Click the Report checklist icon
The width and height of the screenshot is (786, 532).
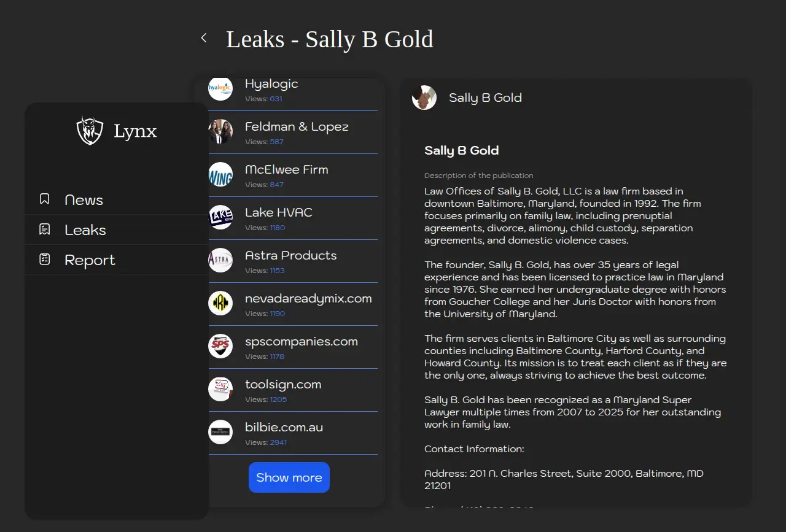point(44,260)
